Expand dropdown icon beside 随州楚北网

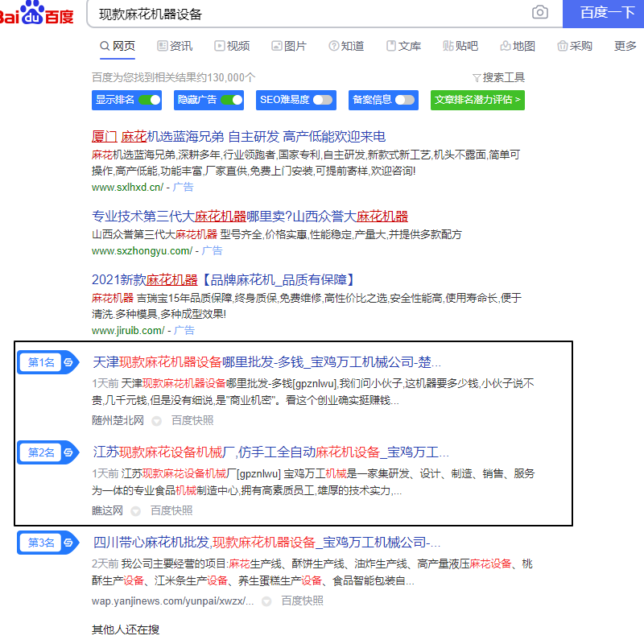click(156, 421)
